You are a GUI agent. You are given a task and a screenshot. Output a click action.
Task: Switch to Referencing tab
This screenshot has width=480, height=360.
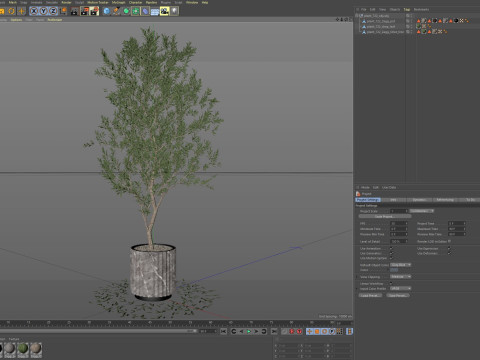point(445,200)
